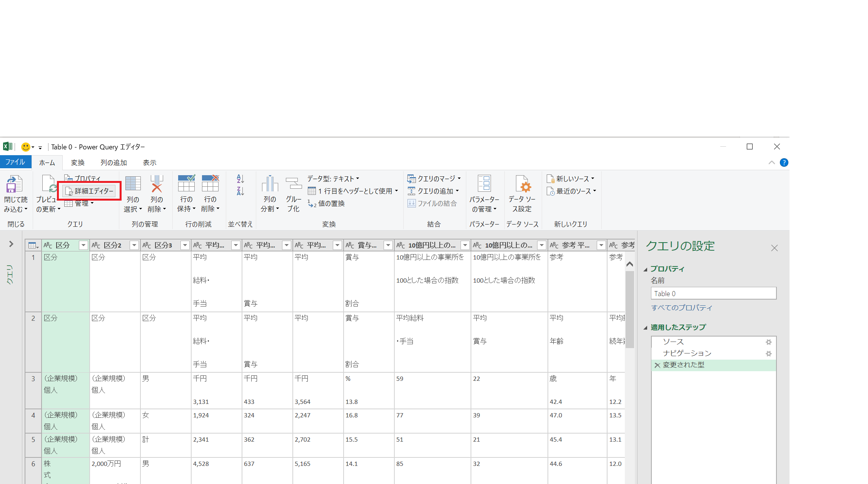Open the 列の追加 ribbon tab

coord(114,162)
